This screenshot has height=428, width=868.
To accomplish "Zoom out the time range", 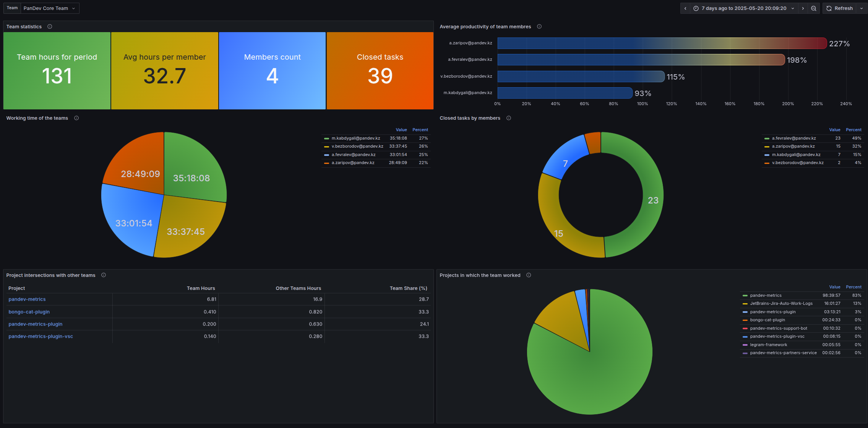I will pos(814,8).
